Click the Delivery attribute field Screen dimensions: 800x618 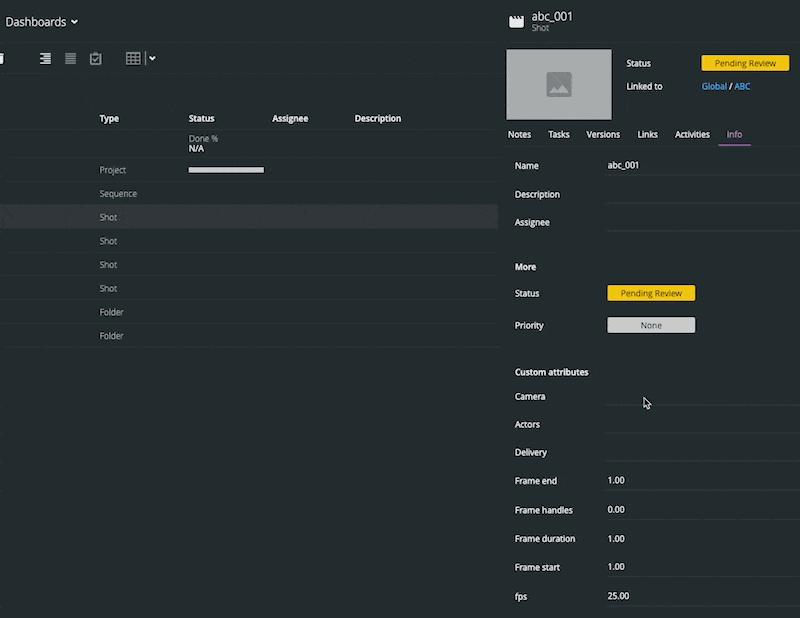(x=702, y=453)
